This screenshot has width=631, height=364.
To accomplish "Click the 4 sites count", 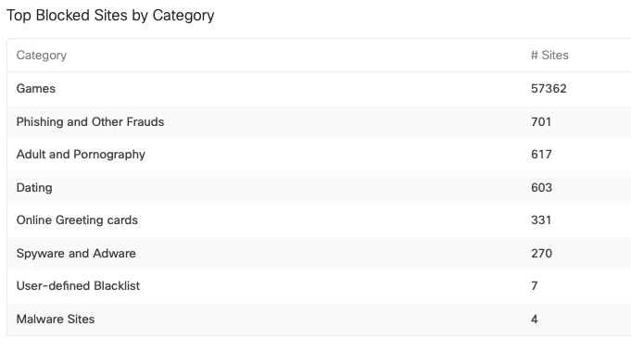I will click(535, 319).
